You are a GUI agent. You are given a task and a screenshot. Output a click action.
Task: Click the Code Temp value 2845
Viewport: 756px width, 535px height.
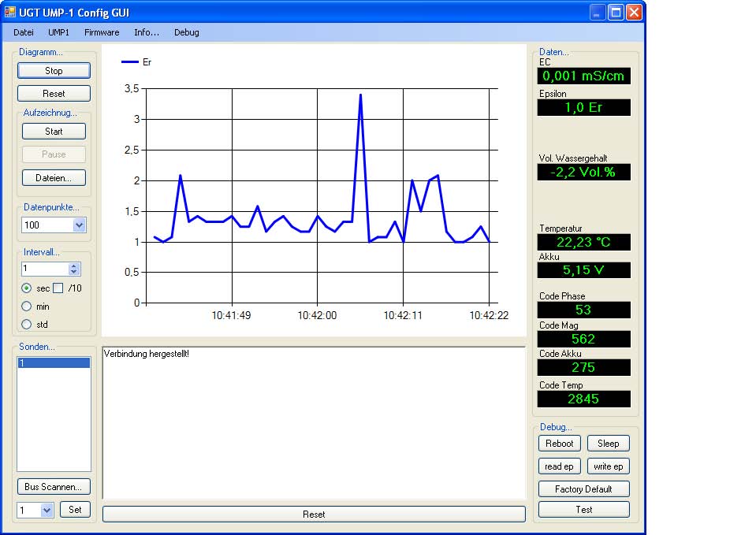pyautogui.click(x=584, y=399)
